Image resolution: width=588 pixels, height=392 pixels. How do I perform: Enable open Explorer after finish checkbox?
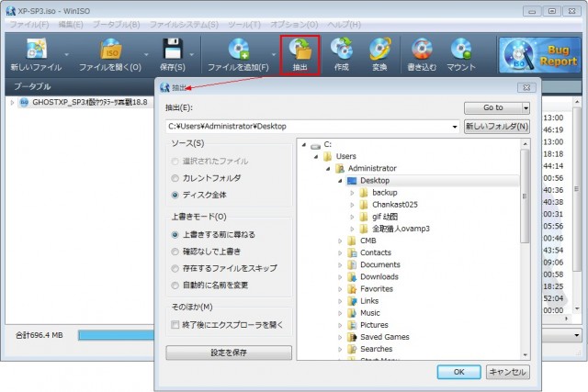[175, 325]
